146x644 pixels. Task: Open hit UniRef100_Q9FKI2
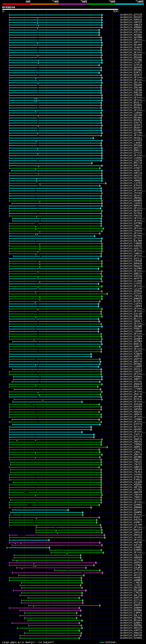pos(131,42)
